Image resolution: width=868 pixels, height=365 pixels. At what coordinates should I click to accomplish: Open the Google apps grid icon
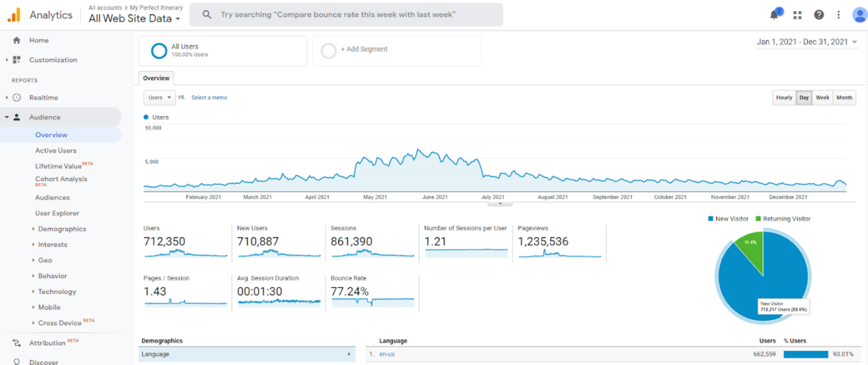point(798,15)
